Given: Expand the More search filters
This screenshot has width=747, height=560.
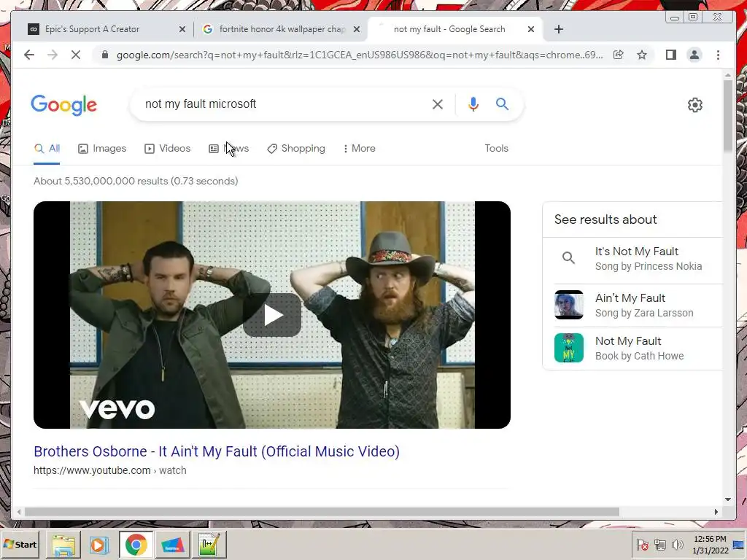Looking at the screenshot, I should click(x=359, y=149).
